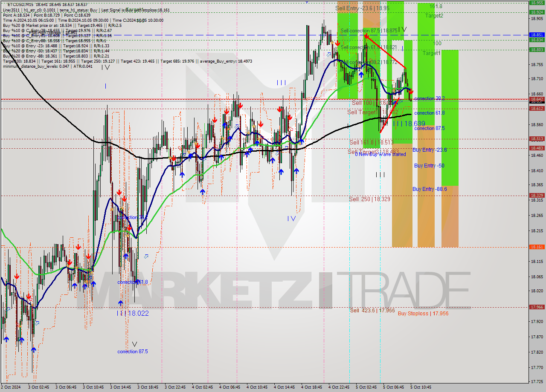Screen dimensions: 546x392
Task: Click the red 18.161 price tag
Action: click(x=537, y=247)
